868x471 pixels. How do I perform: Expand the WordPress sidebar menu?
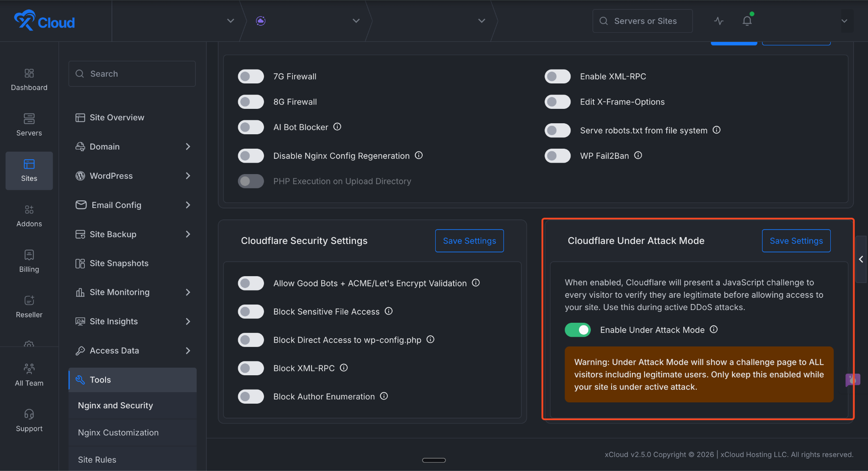(133, 176)
